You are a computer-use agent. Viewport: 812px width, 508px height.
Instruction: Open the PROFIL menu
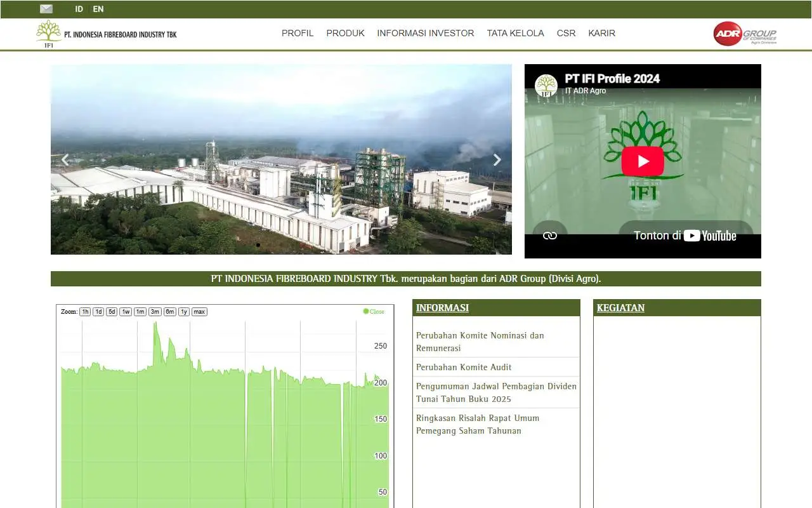[298, 33]
